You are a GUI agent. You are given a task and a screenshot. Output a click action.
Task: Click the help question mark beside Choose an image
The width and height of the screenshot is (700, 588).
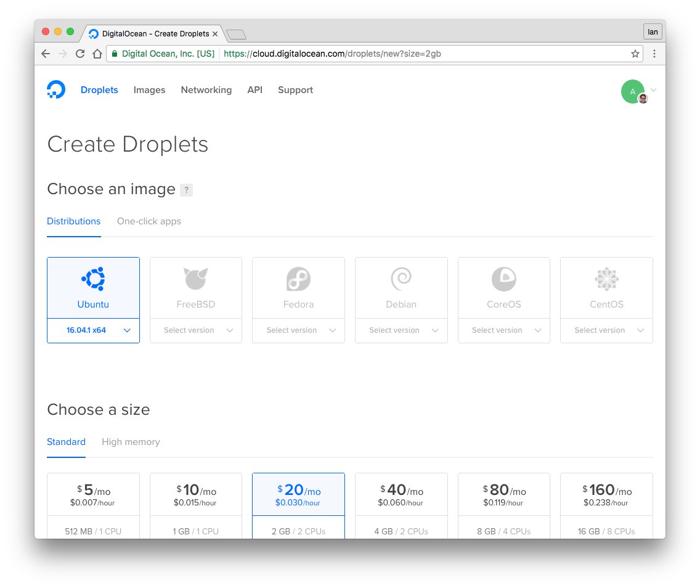tap(186, 190)
